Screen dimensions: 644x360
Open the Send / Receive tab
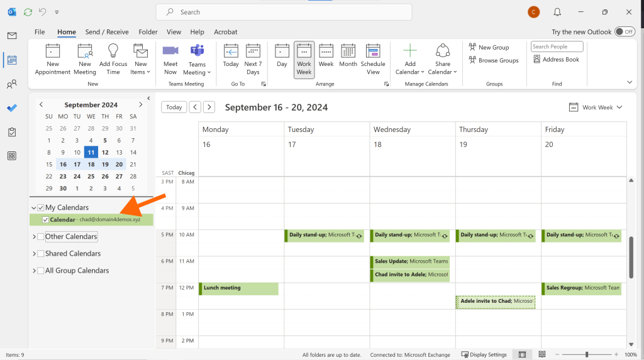[x=107, y=31]
